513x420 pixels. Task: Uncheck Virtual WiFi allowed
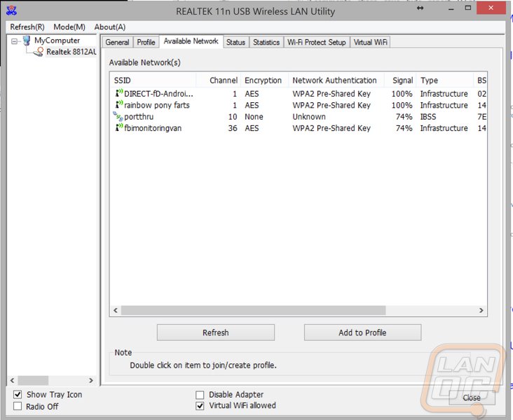tap(200, 405)
